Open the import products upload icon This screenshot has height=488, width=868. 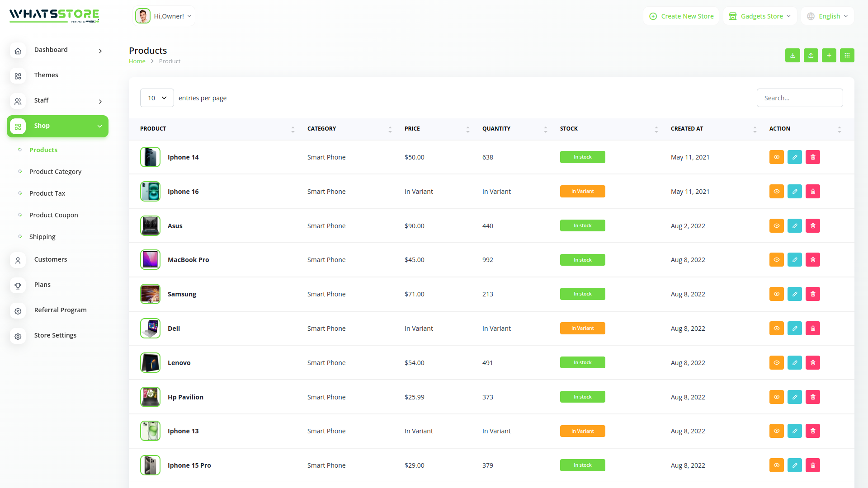811,55
